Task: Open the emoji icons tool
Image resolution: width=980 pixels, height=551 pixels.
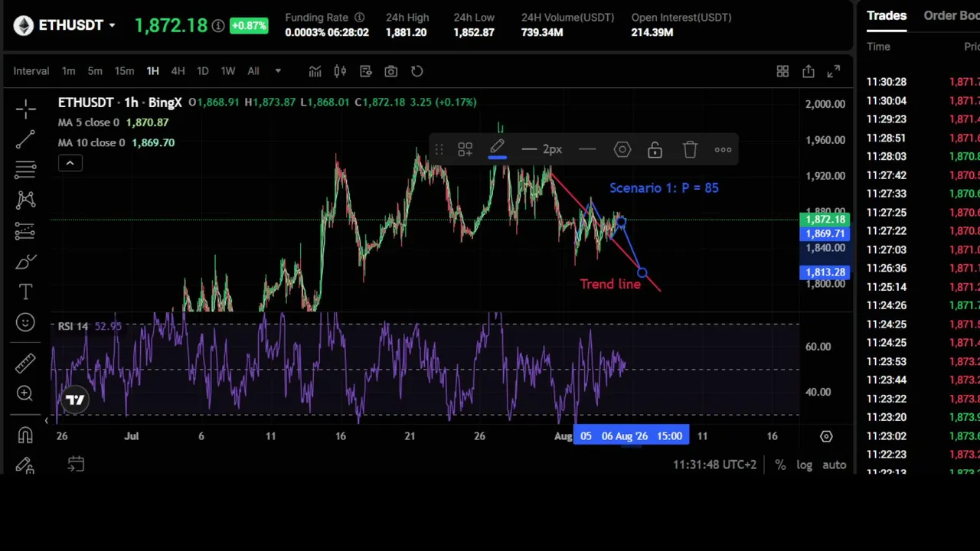Action: [x=25, y=322]
